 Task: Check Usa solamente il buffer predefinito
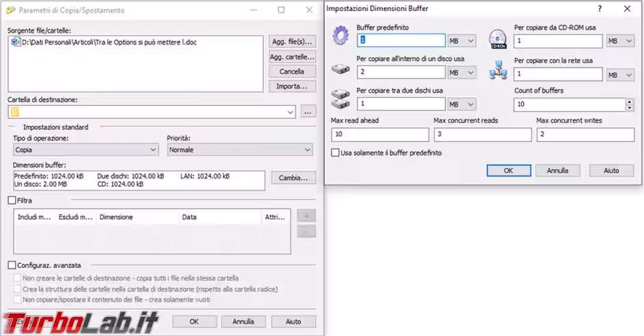(x=335, y=153)
